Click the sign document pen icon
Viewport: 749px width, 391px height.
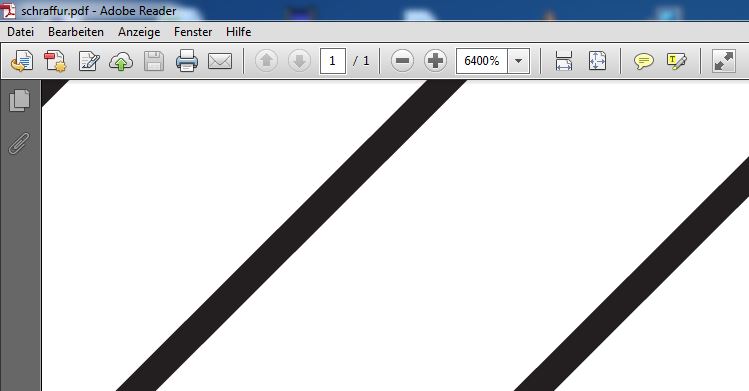coord(89,61)
